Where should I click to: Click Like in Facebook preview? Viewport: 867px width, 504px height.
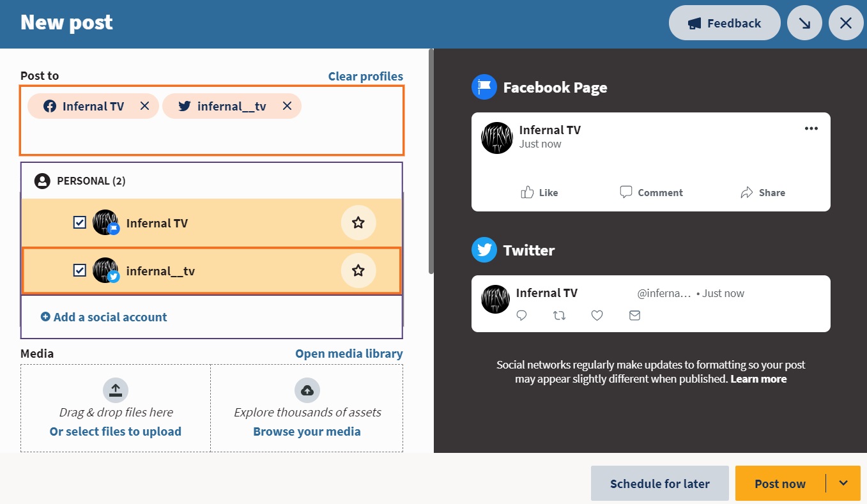pos(539,192)
